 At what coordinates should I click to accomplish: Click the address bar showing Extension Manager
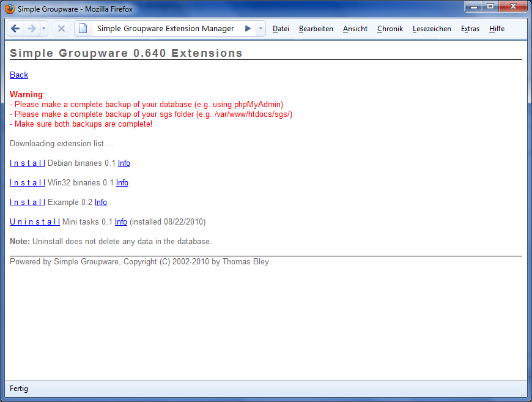(x=166, y=29)
